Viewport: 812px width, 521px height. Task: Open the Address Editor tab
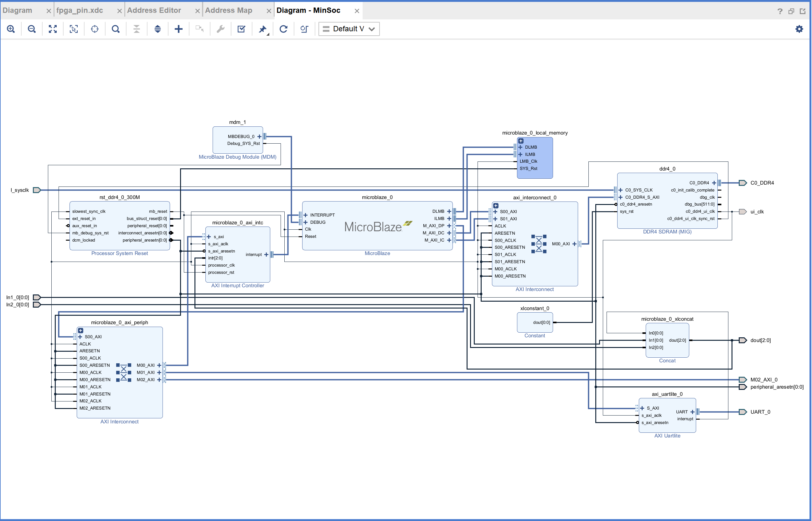point(154,11)
